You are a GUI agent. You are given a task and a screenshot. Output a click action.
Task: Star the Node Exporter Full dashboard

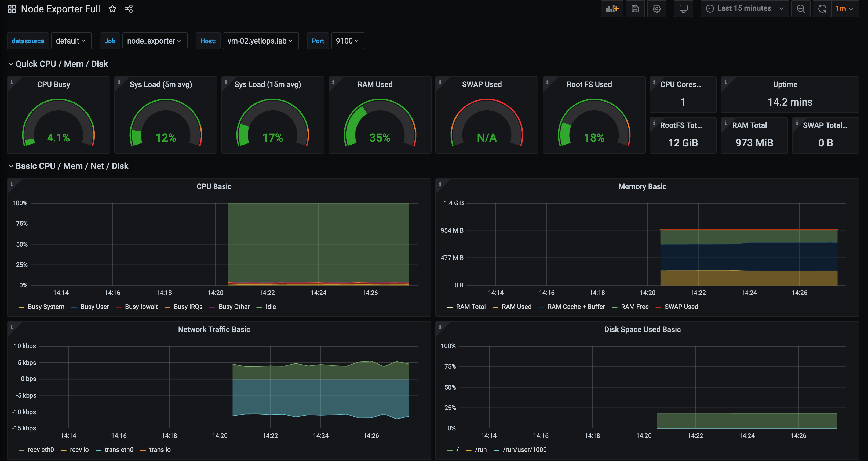[x=112, y=9]
